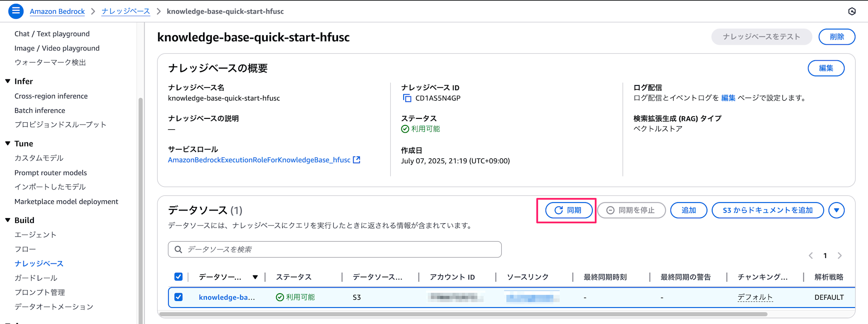Open プロビジョンドスループット
The height and width of the screenshot is (324, 868).
click(60, 124)
